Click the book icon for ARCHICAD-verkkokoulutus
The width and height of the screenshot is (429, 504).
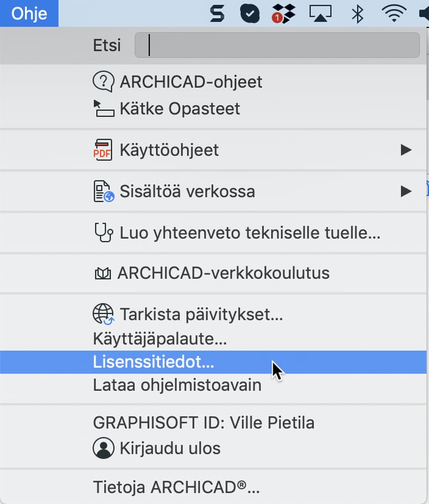(x=103, y=274)
